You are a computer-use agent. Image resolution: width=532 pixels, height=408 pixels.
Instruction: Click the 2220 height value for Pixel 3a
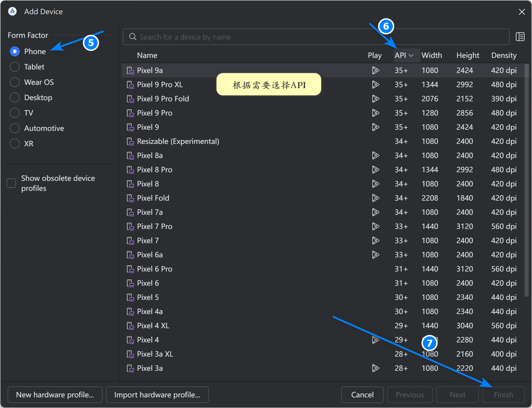click(x=465, y=368)
